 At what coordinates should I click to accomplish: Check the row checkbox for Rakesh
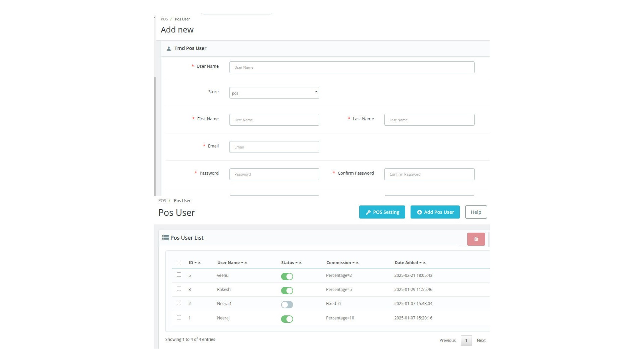tap(179, 289)
